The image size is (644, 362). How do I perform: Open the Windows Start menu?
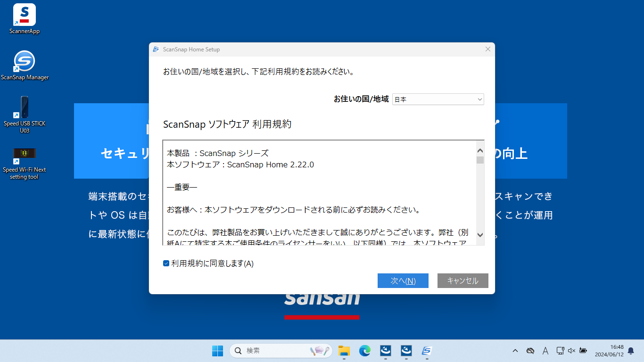click(x=217, y=351)
